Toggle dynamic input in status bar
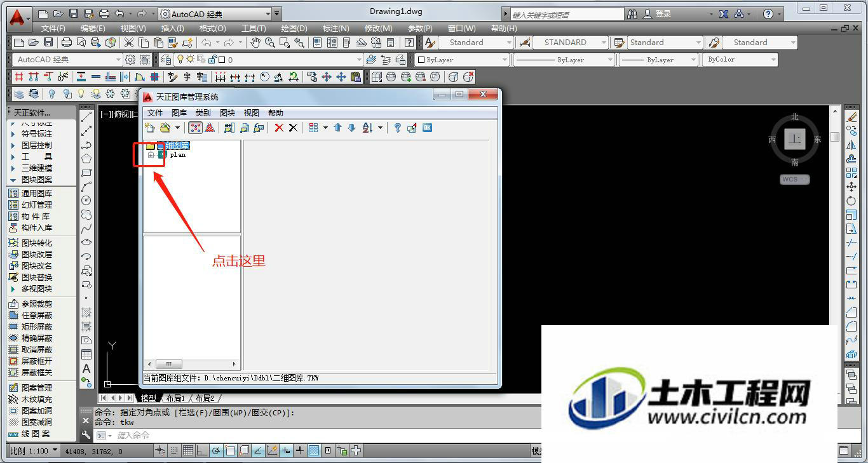Screen dimensions: 868x463 click(x=286, y=451)
